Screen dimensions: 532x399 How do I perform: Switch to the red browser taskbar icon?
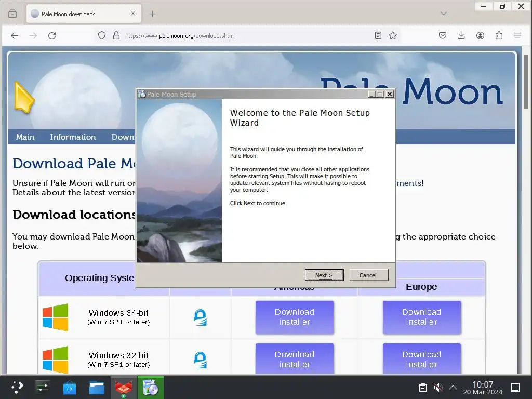pyautogui.click(x=124, y=388)
